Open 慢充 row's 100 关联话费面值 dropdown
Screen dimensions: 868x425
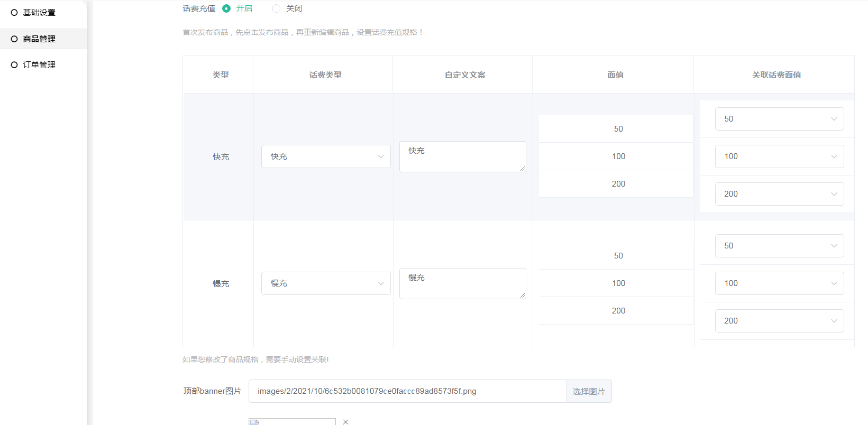(779, 283)
